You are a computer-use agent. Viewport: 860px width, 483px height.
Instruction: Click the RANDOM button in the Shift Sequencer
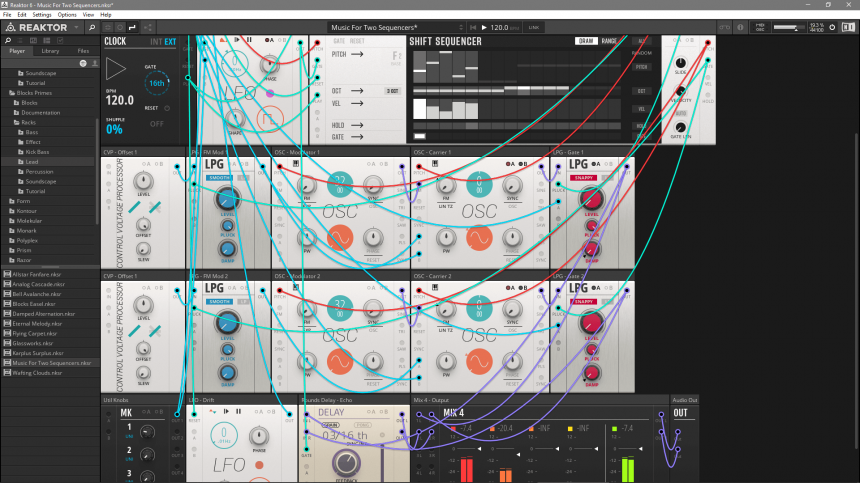tap(641, 53)
